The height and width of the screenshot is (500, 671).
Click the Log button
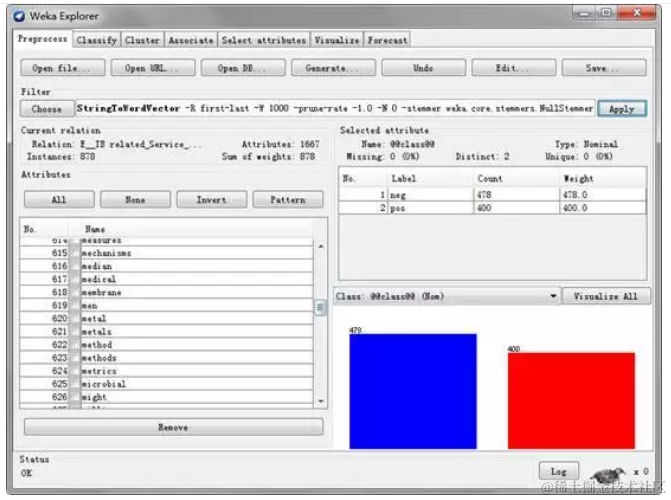point(558,472)
